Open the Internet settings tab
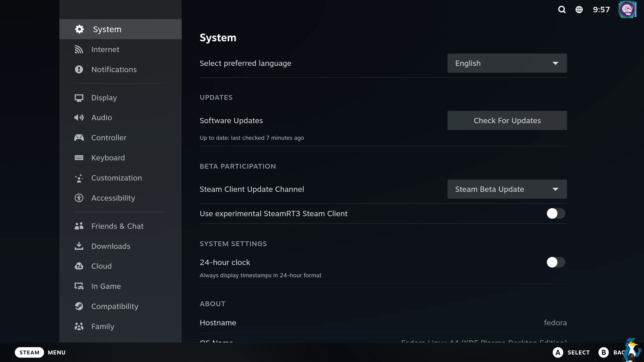 [120, 50]
